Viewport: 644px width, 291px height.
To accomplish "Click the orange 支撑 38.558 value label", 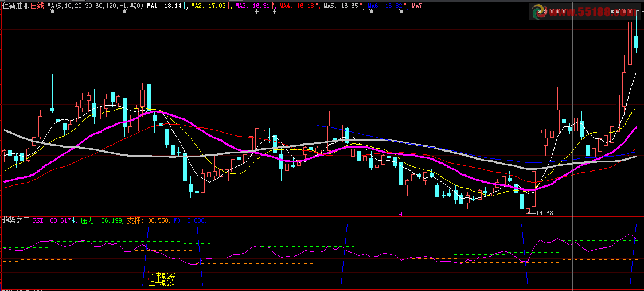I will (x=147, y=220).
